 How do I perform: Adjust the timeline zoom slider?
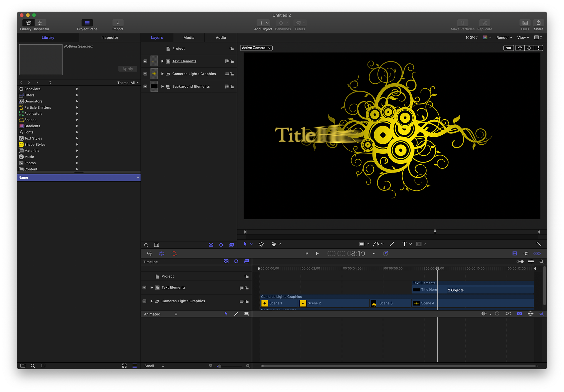click(x=229, y=366)
